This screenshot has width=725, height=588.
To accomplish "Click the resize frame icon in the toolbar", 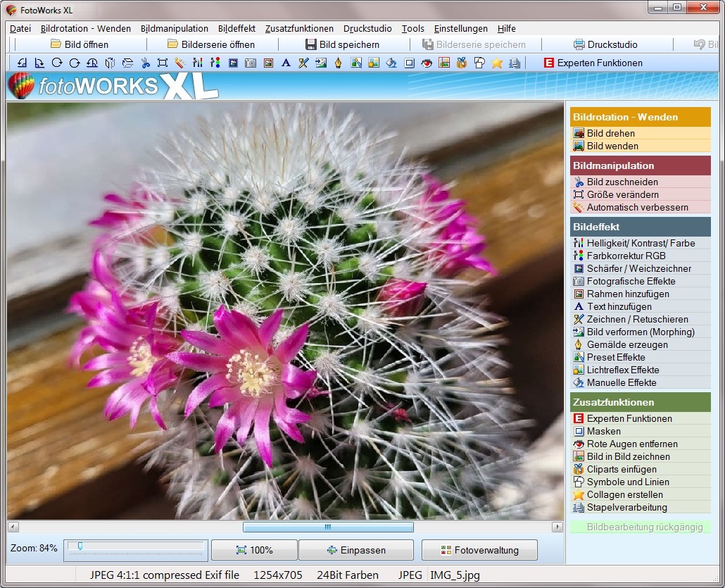I will click(x=163, y=63).
